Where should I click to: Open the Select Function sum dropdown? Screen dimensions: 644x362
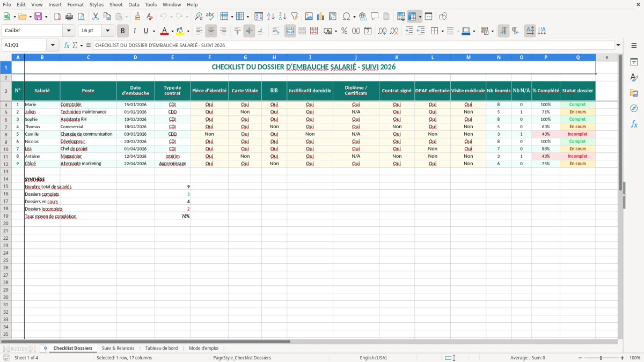(81, 46)
